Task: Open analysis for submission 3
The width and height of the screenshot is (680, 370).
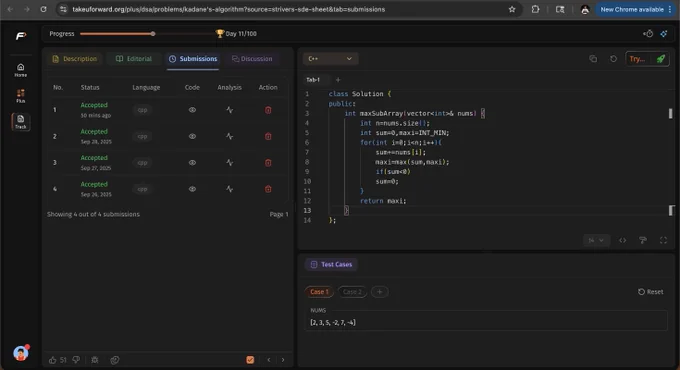Action: (x=229, y=163)
